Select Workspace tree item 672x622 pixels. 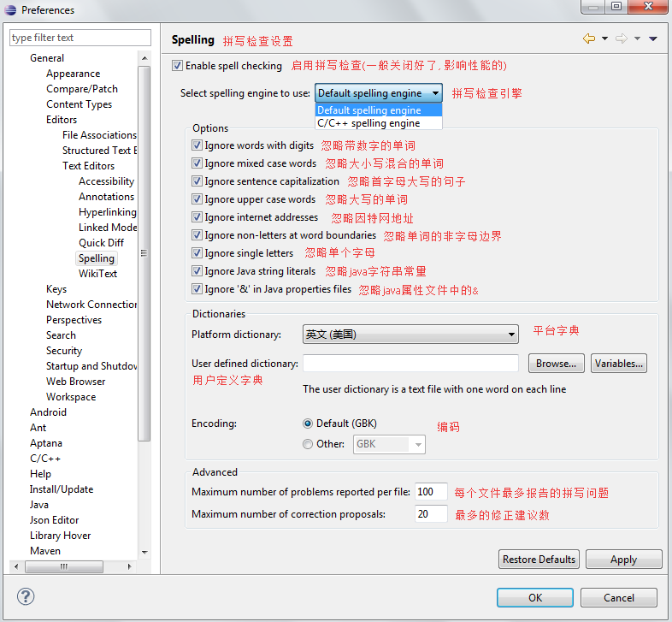click(71, 397)
